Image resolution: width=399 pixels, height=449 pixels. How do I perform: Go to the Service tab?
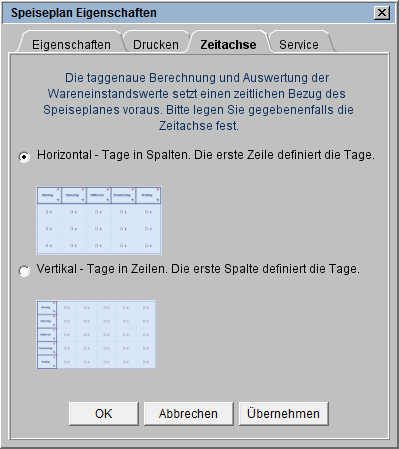299,44
